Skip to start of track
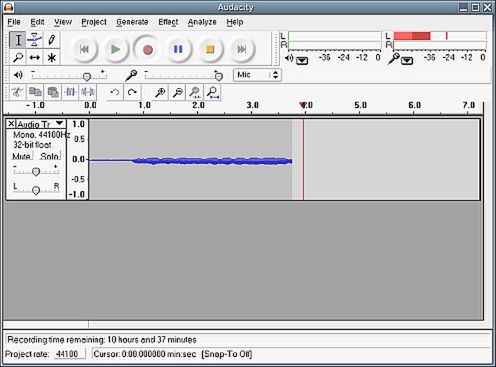Image resolution: width=496 pixels, height=367 pixels. click(84, 49)
